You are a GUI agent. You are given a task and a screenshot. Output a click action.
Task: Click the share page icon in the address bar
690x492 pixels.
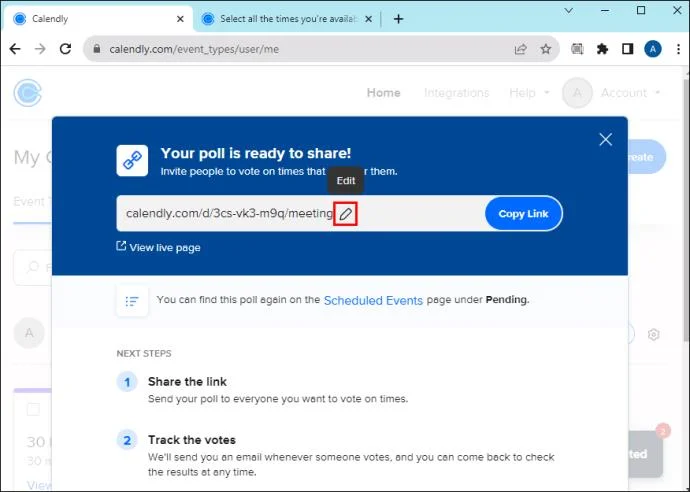pyautogui.click(x=521, y=49)
